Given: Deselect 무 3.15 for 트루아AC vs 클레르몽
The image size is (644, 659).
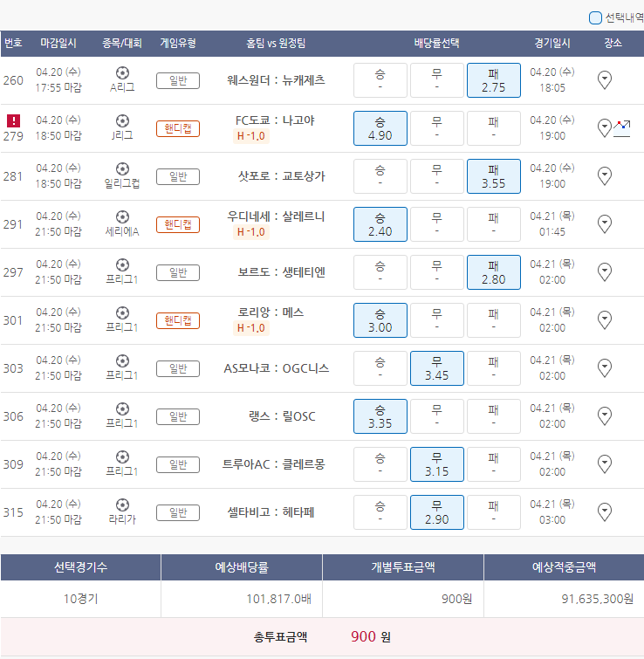Looking at the screenshot, I should point(437,464).
